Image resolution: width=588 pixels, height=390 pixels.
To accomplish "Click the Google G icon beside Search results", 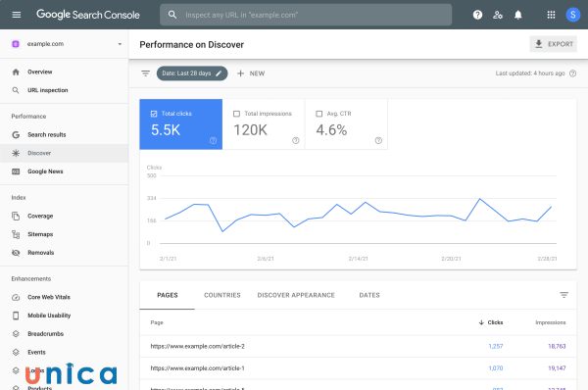I will 16,134.
